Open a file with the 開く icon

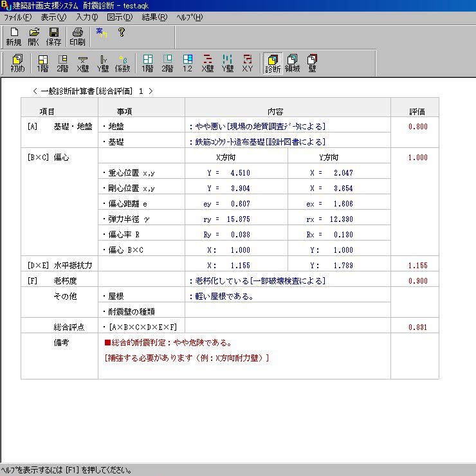(33, 37)
